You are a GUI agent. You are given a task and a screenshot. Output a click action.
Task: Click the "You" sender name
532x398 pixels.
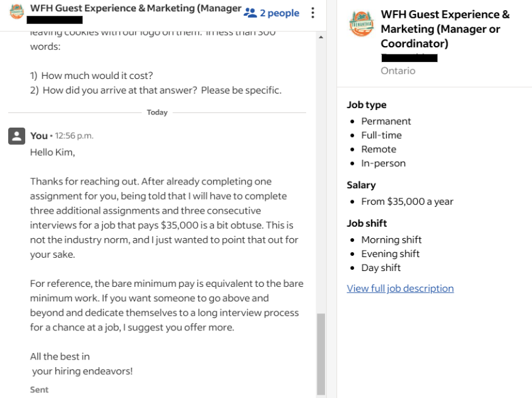38,136
